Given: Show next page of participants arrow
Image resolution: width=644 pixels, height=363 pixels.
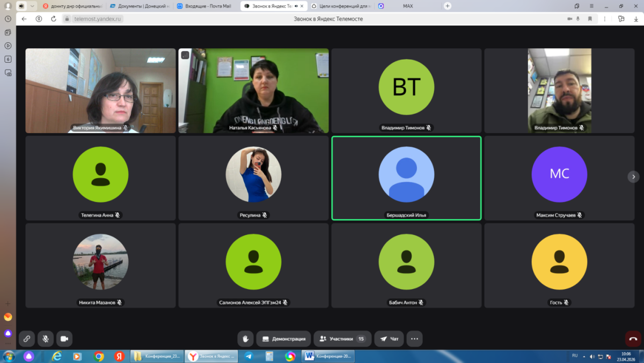Looking at the screenshot, I should [633, 177].
